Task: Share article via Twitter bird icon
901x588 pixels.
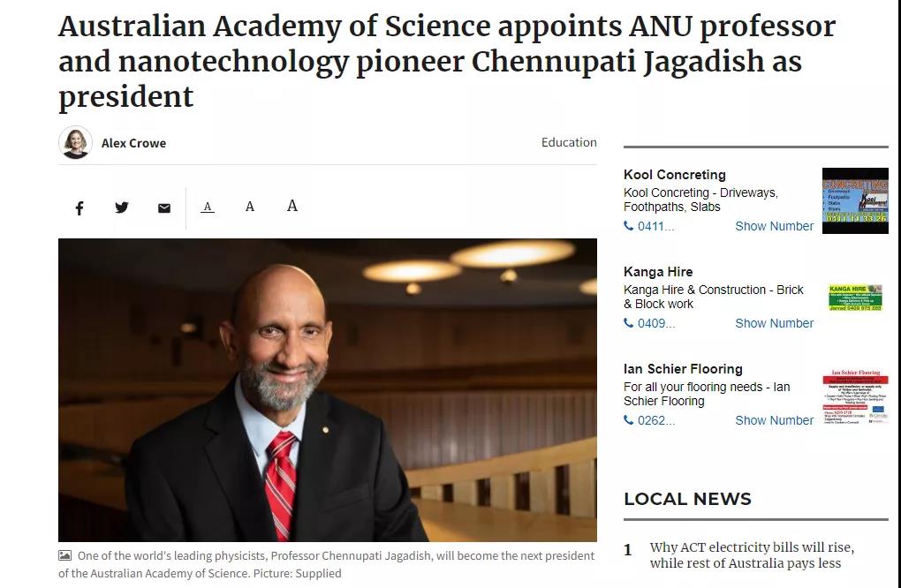Action: 122,207
